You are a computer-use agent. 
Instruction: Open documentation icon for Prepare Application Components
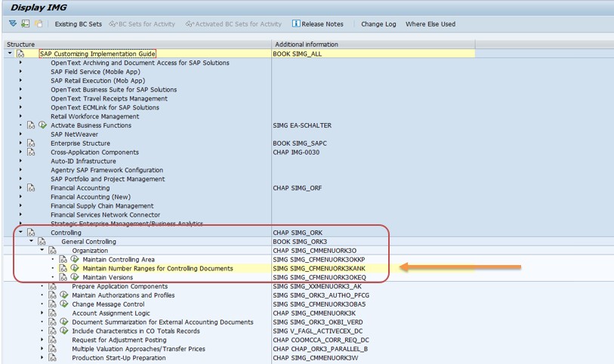[52, 286]
